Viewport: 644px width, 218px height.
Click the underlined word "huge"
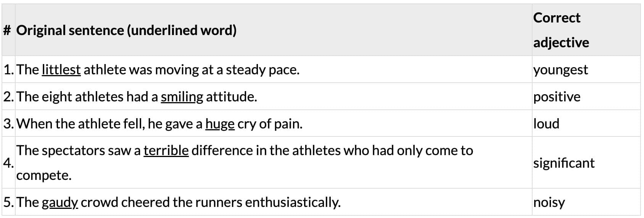coord(220,124)
